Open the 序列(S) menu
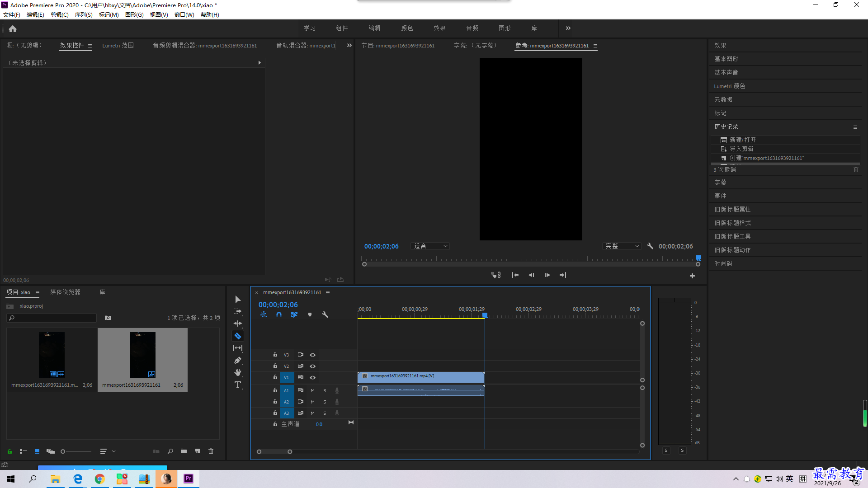This screenshot has height=488, width=868. pyautogui.click(x=84, y=15)
